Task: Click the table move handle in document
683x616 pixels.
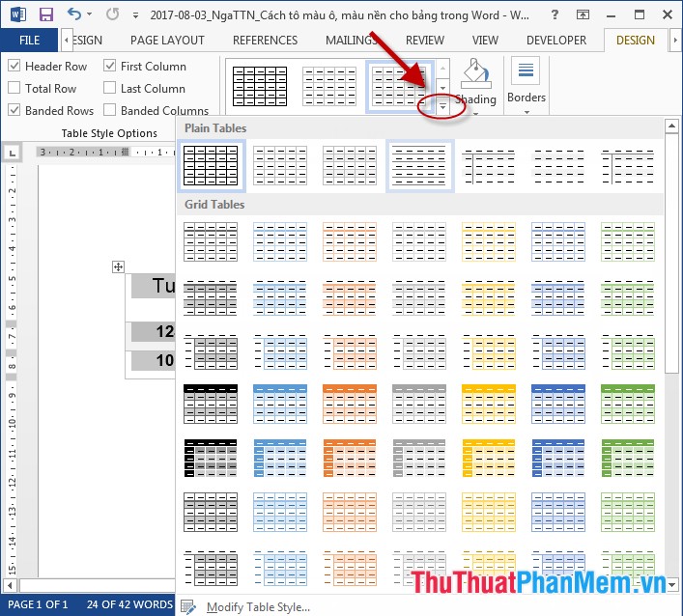Action: coord(118,266)
